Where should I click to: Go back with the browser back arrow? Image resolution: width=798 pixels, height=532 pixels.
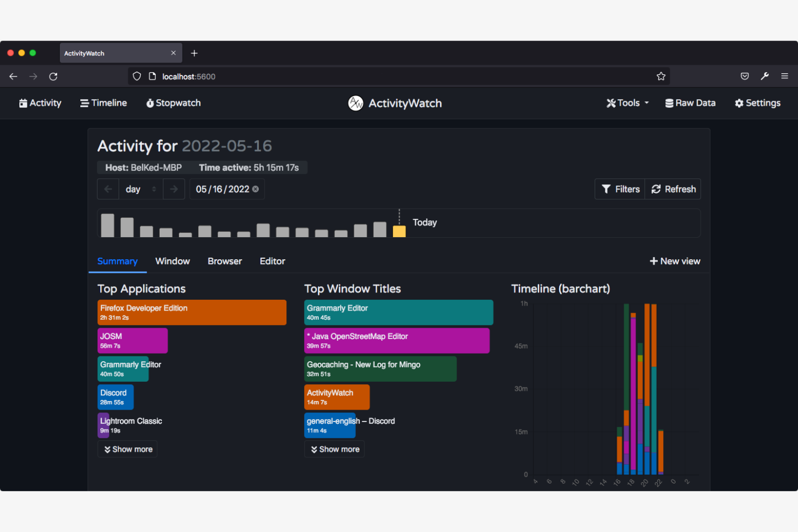(x=13, y=77)
